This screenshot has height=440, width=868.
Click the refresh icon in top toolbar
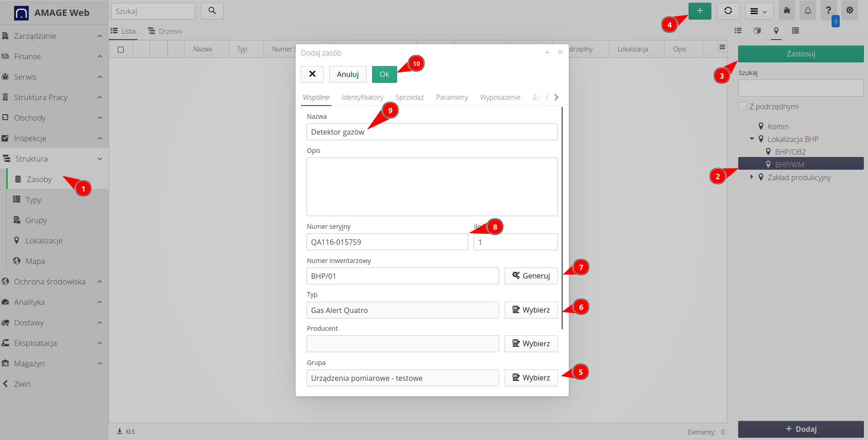[728, 11]
